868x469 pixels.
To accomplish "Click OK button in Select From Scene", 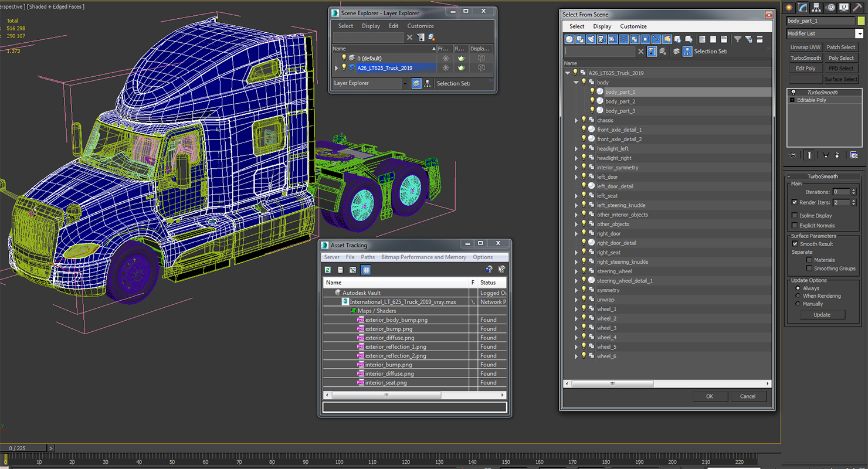I will (x=710, y=396).
